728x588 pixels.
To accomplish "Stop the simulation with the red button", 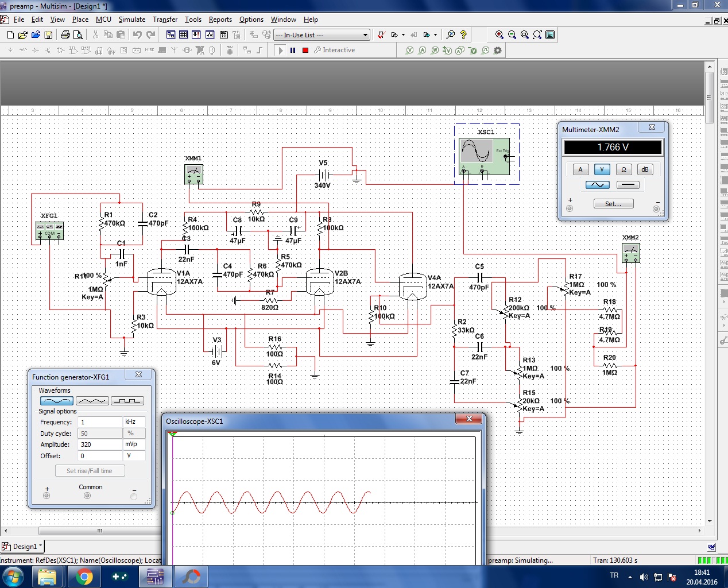I will pyautogui.click(x=305, y=51).
